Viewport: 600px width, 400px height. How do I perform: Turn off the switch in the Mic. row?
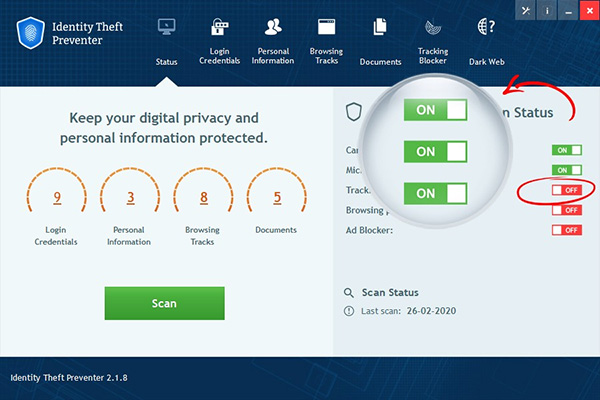[567, 170]
